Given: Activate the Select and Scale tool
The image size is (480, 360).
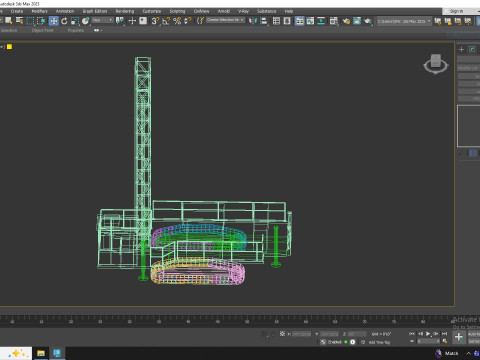Looking at the screenshot, I should coord(75,21).
